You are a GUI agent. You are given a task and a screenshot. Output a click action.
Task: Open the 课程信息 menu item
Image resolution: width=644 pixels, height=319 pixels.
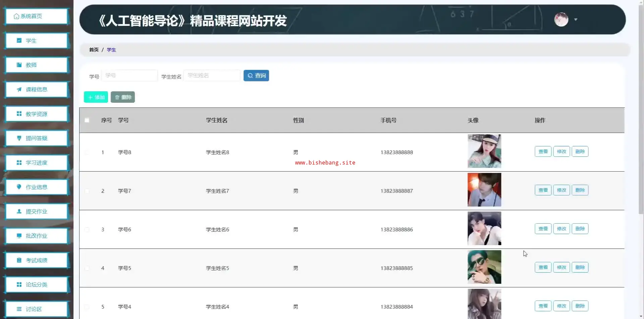pos(37,89)
